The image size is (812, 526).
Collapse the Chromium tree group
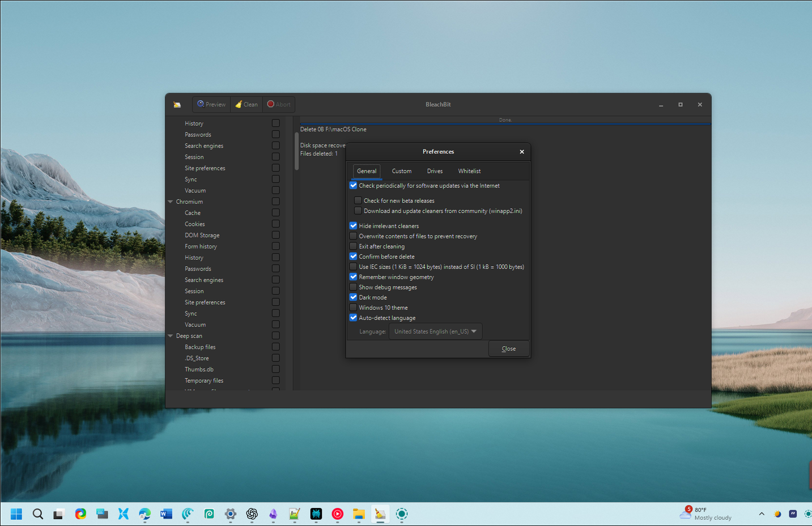coord(170,202)
